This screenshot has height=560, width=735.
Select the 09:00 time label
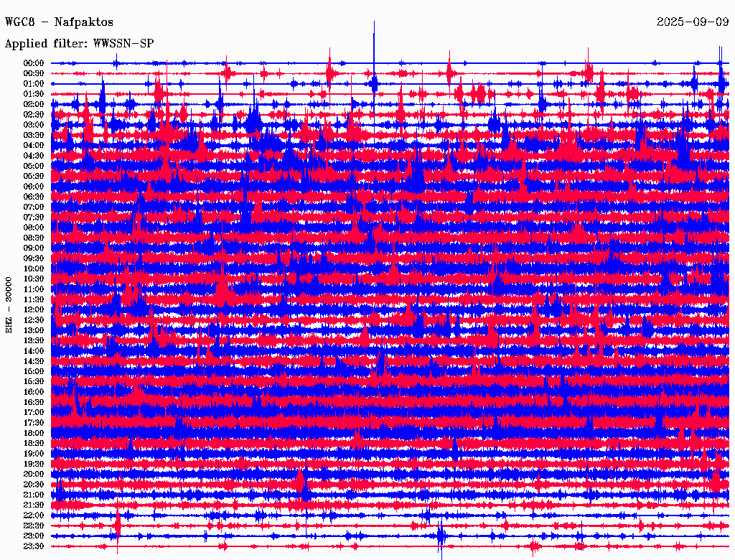pyautogui.click(x=34, y=248)
